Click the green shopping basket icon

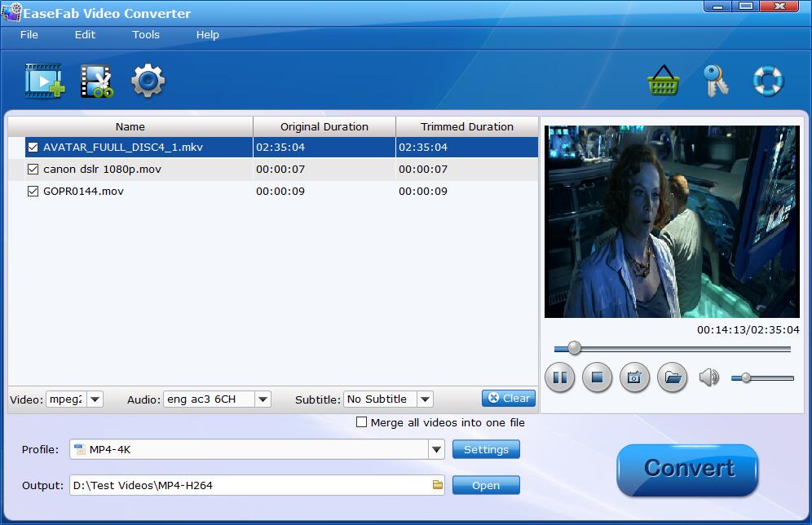point(664,80)
